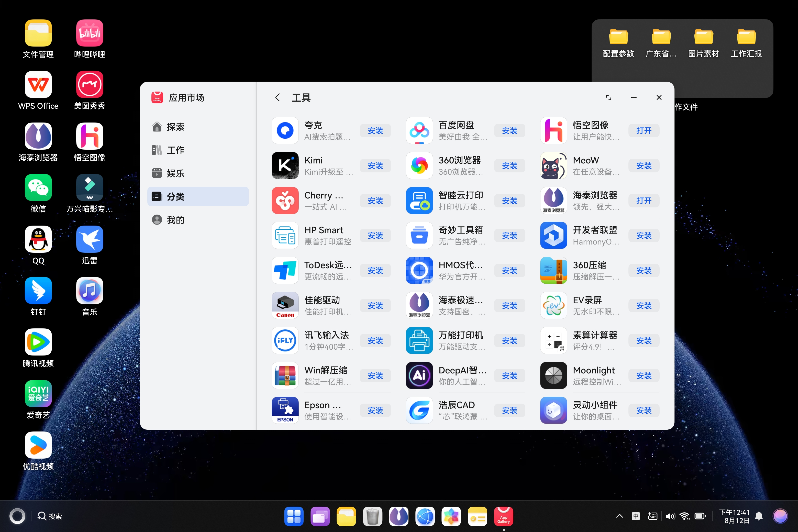Image resolution: width=798 pixels, height=532 pixels.
Task: Open the 娱乐 section
Action: point(198,173)
